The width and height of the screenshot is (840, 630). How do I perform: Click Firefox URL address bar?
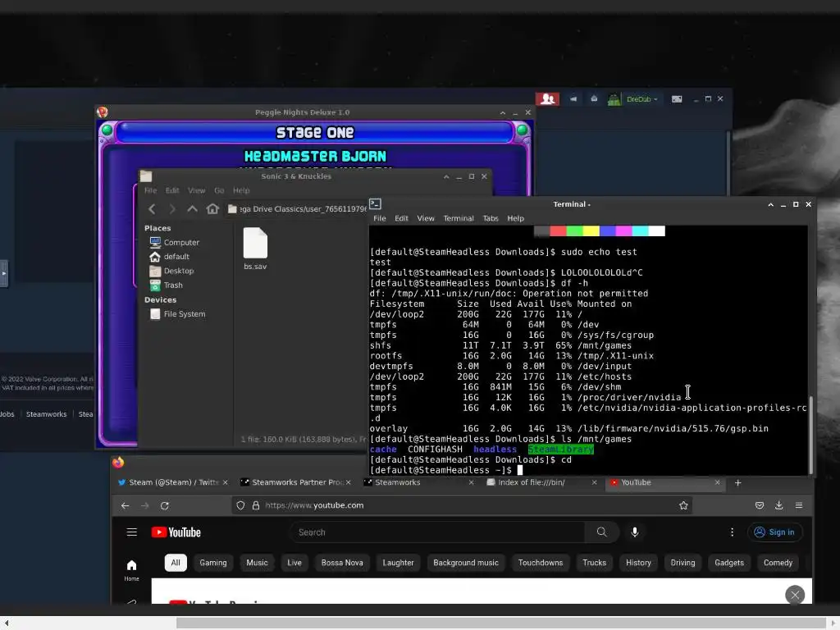(x=462, y=505)
